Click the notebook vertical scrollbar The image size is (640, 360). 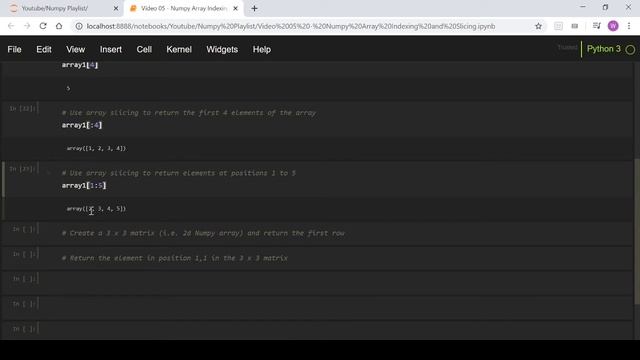637,231
